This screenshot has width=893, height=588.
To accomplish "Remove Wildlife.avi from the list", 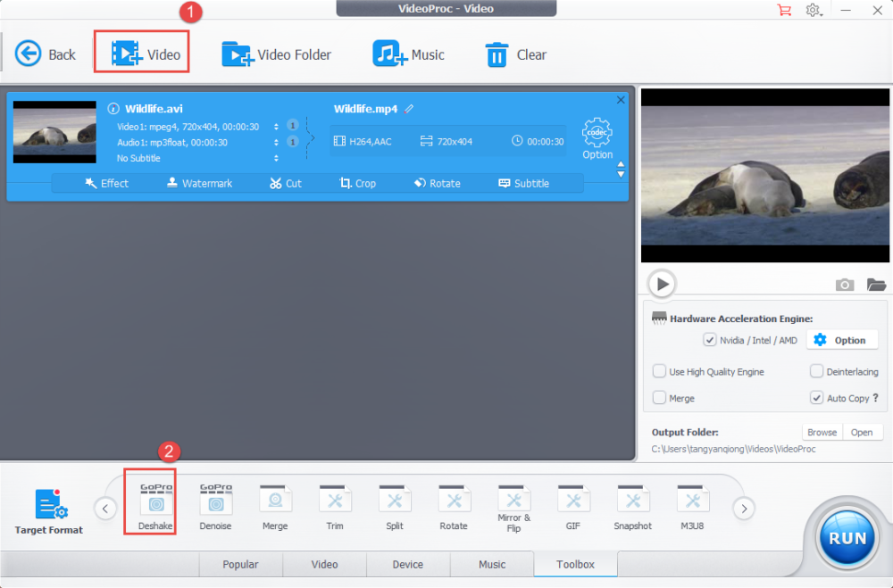I will tap(621, 100).
